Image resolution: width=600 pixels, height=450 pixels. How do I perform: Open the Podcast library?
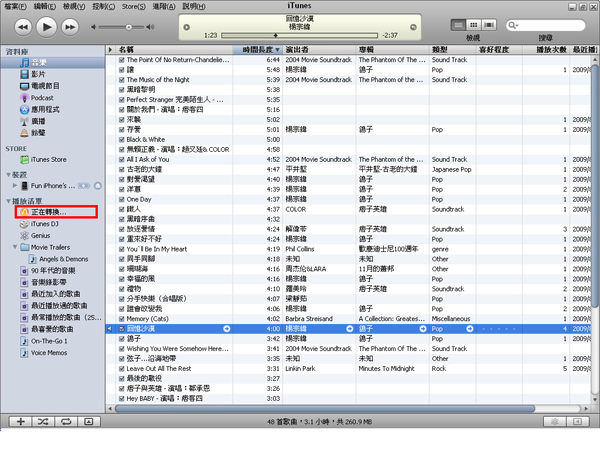(37, 98)
